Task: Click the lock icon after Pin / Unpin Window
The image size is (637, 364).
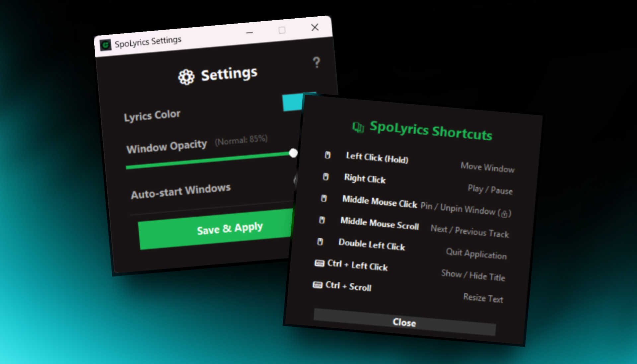Action: click(x=504, y=214)
